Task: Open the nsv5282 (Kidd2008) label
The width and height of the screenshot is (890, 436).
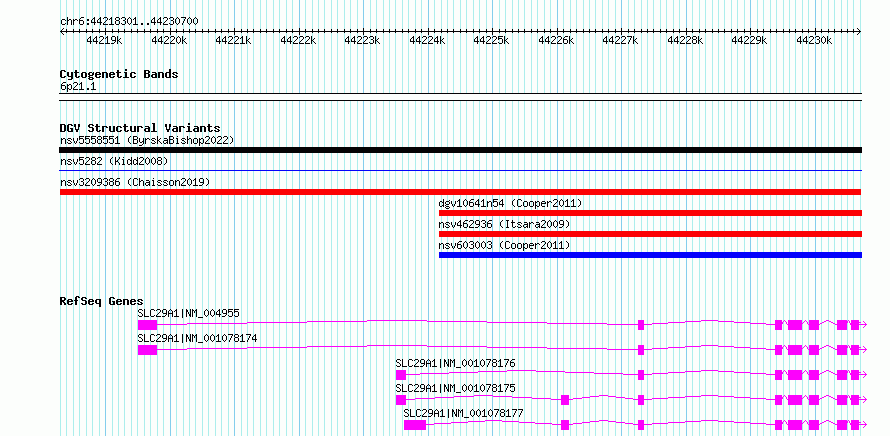Action: [114, 161]
